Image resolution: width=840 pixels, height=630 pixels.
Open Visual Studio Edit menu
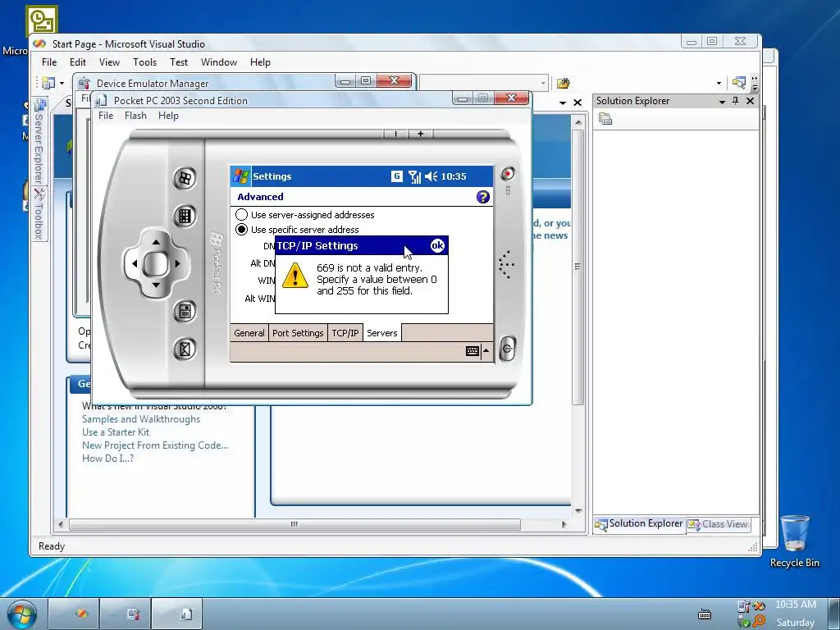pyautogui.click(x=78, y=62)
